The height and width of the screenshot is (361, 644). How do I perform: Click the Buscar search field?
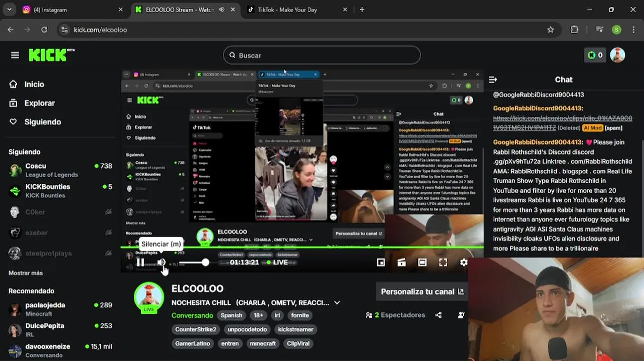point(321,55)
